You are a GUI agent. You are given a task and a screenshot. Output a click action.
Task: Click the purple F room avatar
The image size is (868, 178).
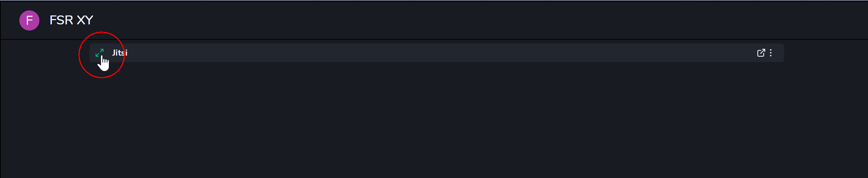tap(29, 20)
